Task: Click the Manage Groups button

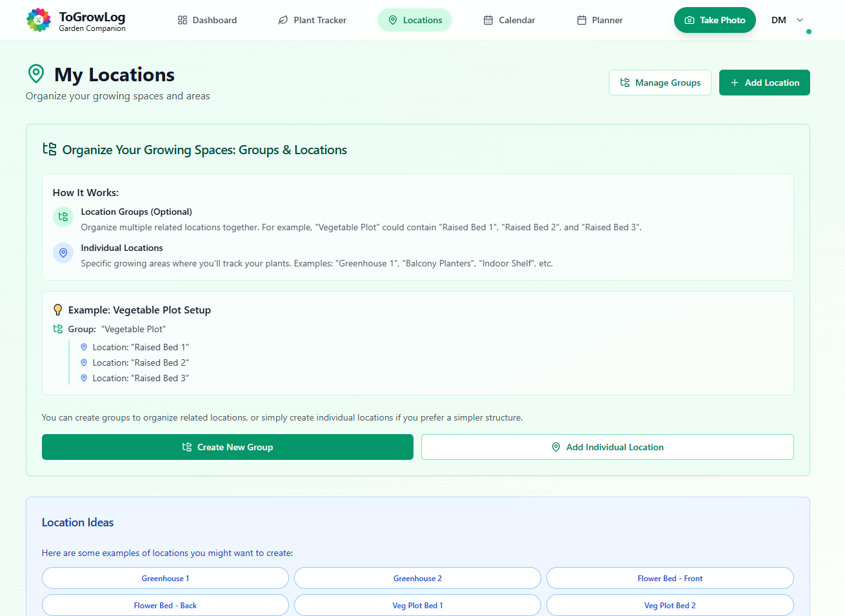Action: pos(660,83)
